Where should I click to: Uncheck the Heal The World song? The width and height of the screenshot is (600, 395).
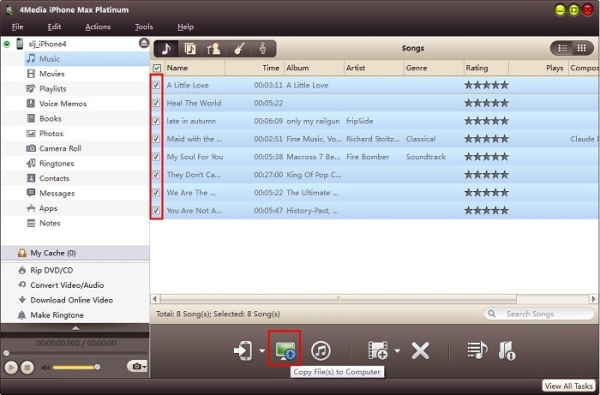click(156, 103)
